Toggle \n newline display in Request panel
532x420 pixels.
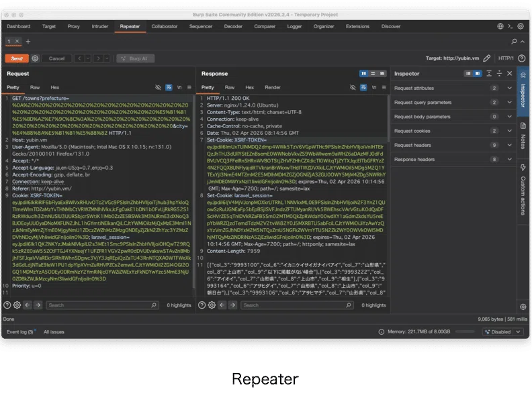tap(179, 87)
